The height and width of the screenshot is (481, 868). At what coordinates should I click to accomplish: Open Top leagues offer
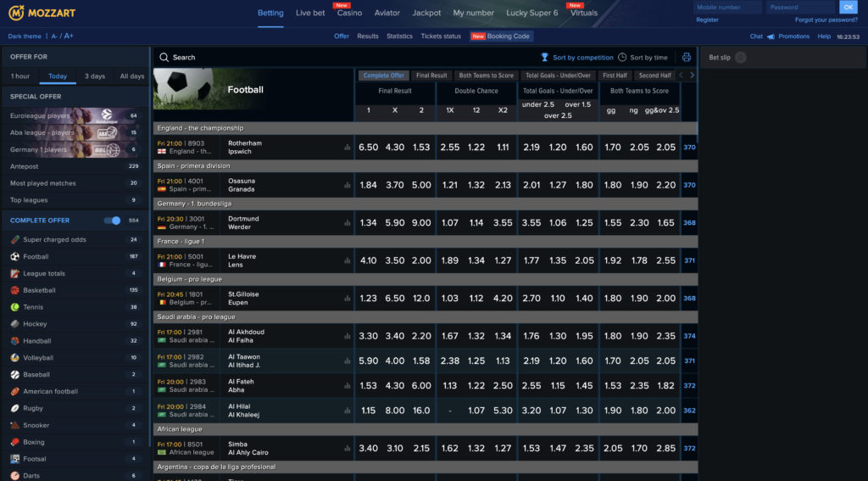[x=75, y=200]
